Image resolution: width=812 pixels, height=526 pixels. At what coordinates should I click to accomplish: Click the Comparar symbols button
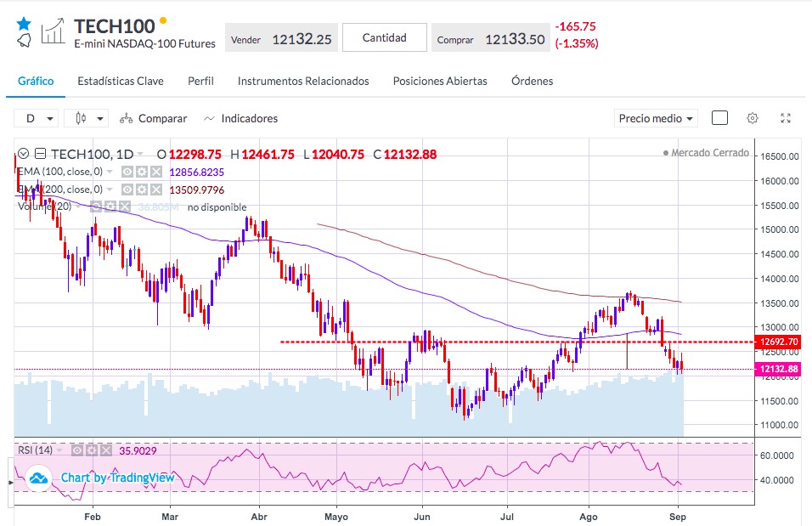coord(153,118)
